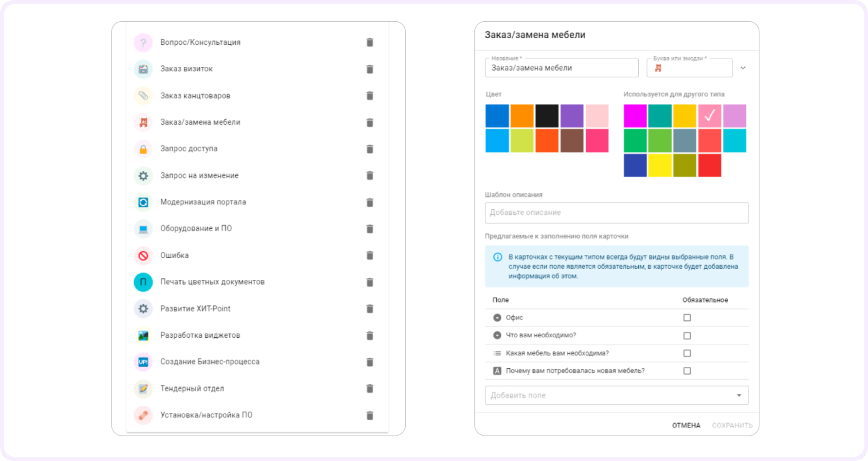Pick the black color swatch

click(547, 116)
